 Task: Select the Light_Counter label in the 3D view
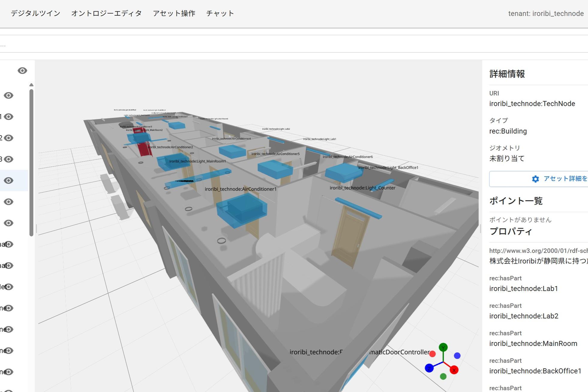362,188
